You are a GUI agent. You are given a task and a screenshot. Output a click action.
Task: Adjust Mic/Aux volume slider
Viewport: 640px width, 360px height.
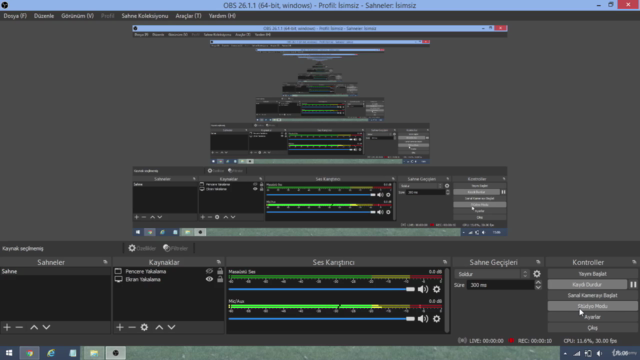pyautogui.click(x=322, y=318)
